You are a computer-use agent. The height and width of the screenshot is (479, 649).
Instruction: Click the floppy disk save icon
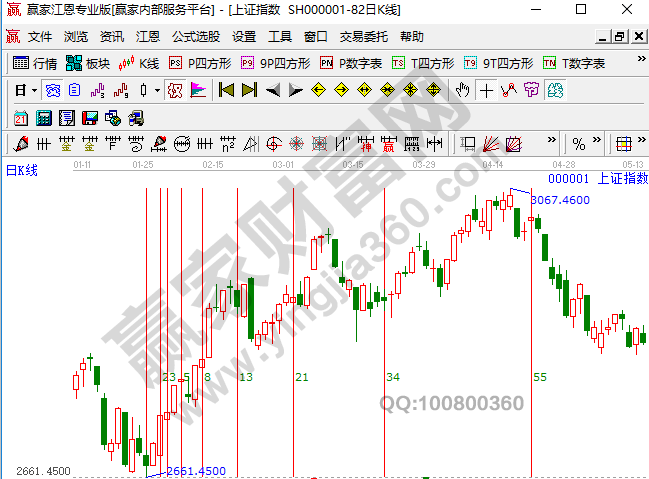point(90,118)
